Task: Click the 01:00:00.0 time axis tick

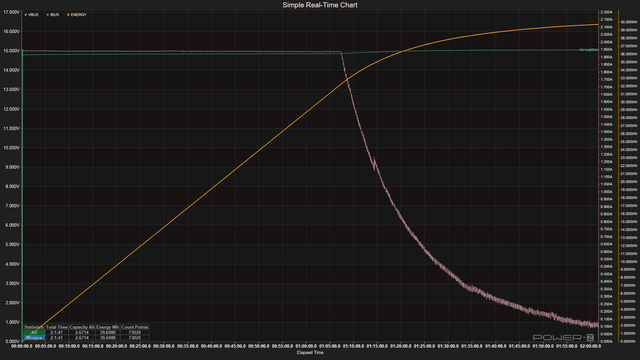Action: click(x=306, y=346)
